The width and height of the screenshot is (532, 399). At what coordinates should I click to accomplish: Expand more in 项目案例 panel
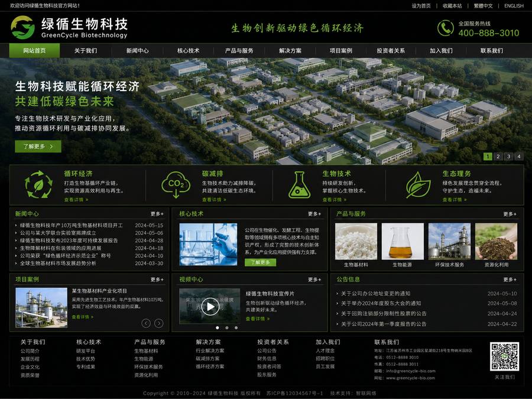coord(157,280)
